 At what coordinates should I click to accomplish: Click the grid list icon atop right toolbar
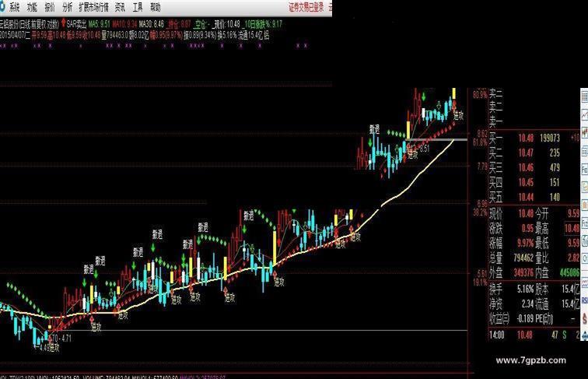[585, 97]
